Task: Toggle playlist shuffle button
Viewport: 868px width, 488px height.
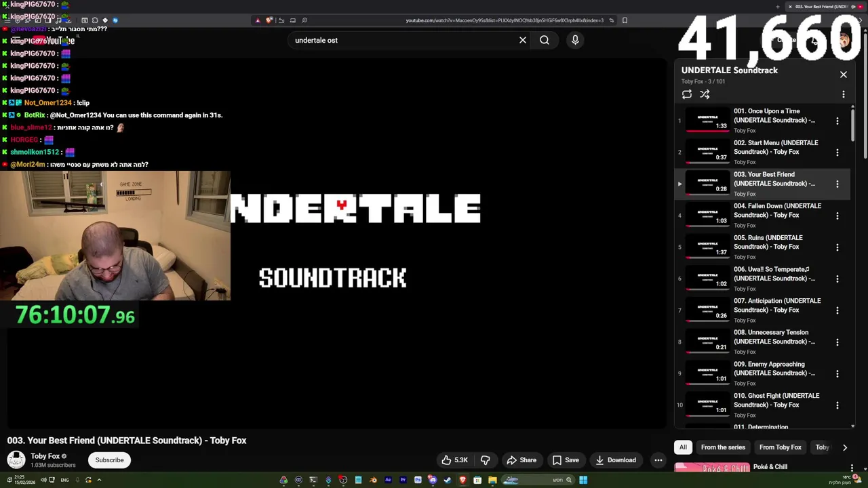Action: (705, 95)
